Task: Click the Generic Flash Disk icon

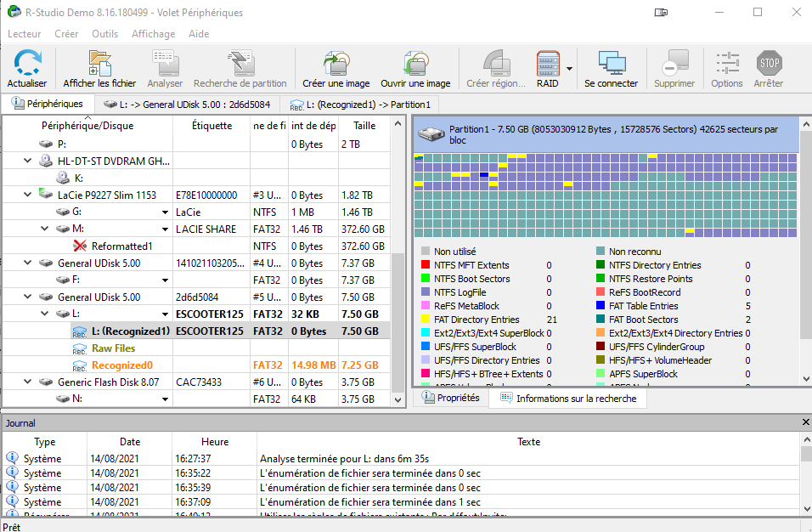Action: (46, 382)
